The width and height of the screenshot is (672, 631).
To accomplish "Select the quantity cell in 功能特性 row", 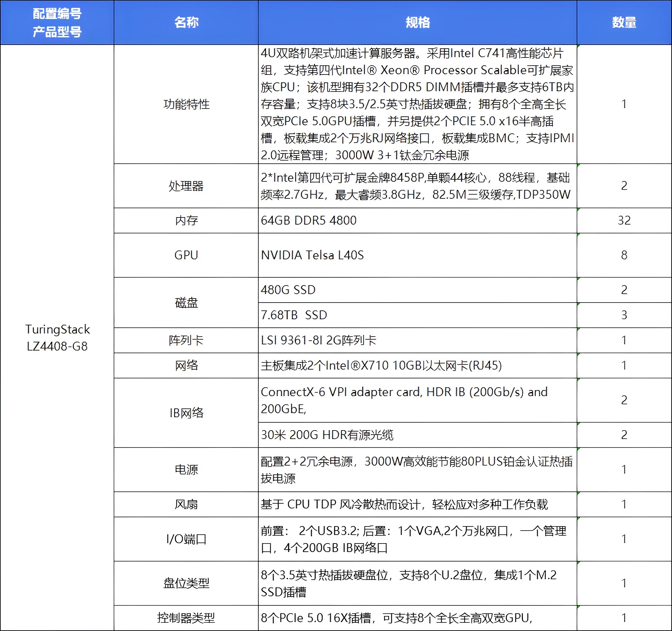I will 624,104.
